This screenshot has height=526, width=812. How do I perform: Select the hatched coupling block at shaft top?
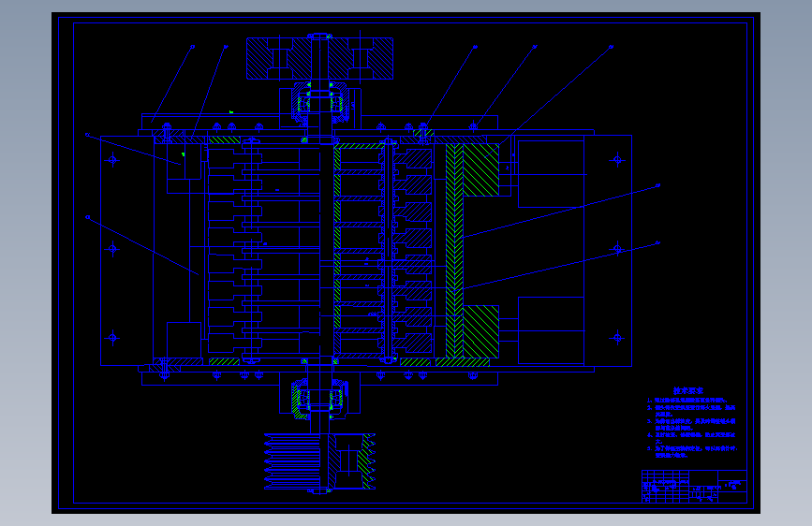(x=319, y=58)
